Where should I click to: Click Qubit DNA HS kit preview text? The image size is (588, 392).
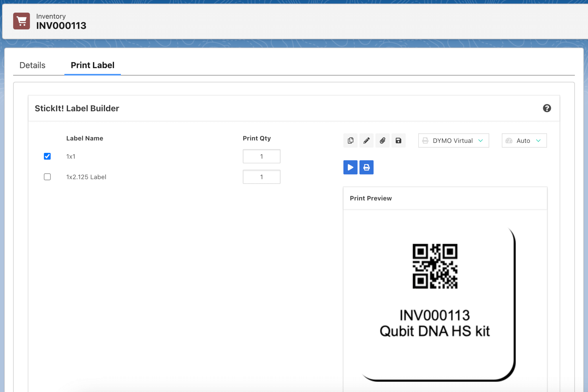435,331
